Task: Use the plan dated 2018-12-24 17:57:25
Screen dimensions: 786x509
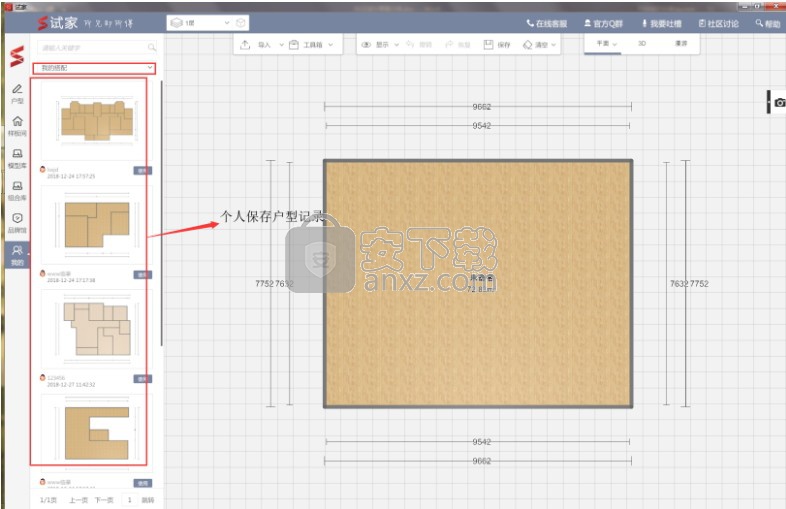Action: pyautogui.click(x=142, y=171)
